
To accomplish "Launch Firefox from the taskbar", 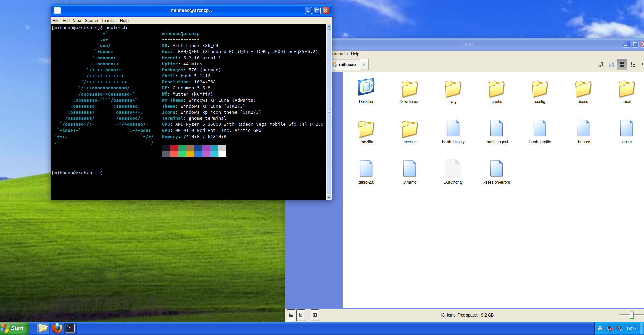I will tap(57, 328).
